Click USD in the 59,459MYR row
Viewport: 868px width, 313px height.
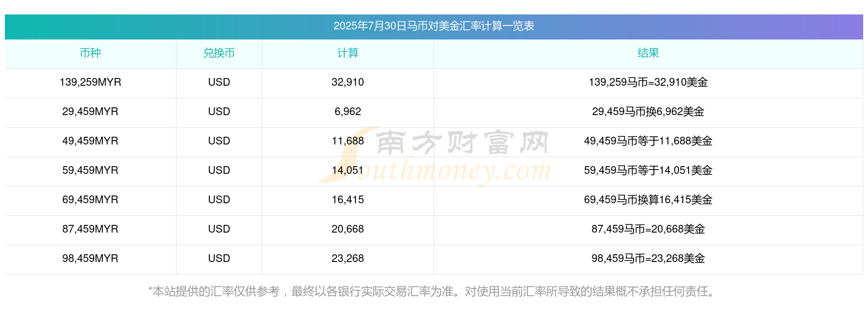click(219, 170)
